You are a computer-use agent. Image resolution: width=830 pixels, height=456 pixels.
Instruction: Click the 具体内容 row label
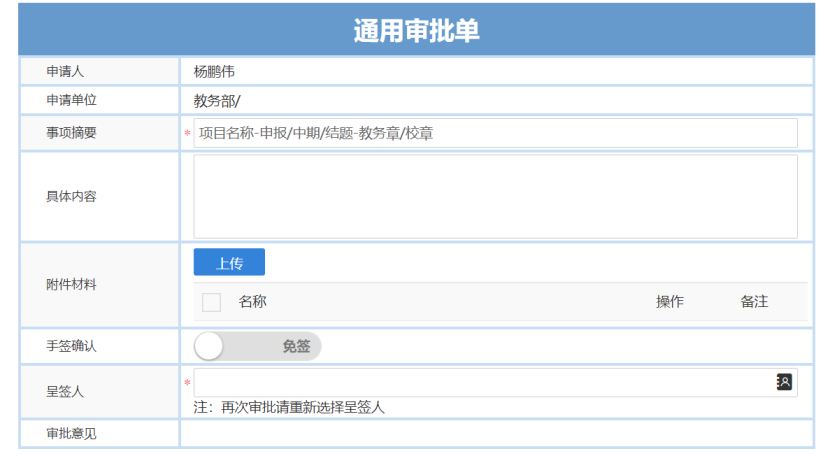(x=71, y=196)
